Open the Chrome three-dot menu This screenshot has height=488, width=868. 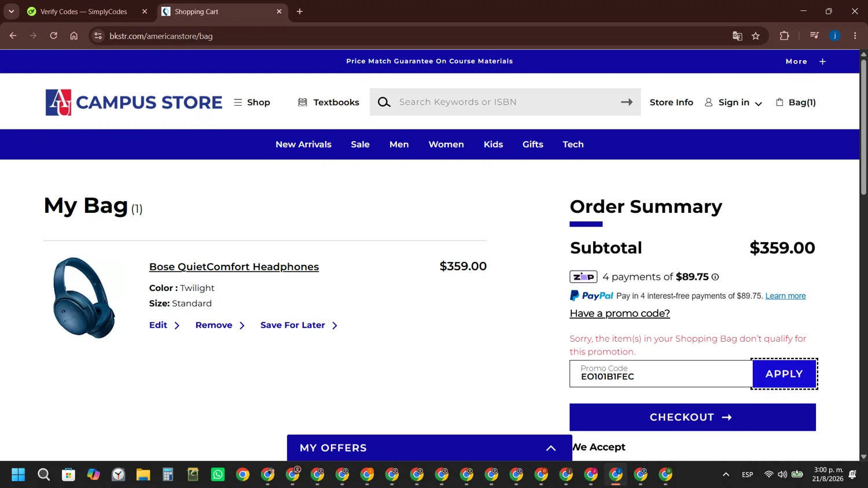pyautogui.click(x=855, y=36)
